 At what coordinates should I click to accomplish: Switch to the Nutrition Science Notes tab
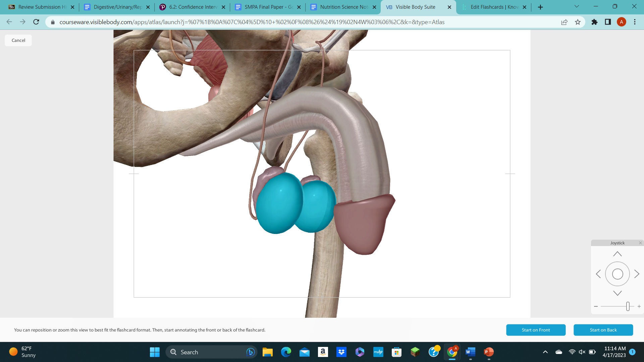pyautogui.click(x=342, y=7)
